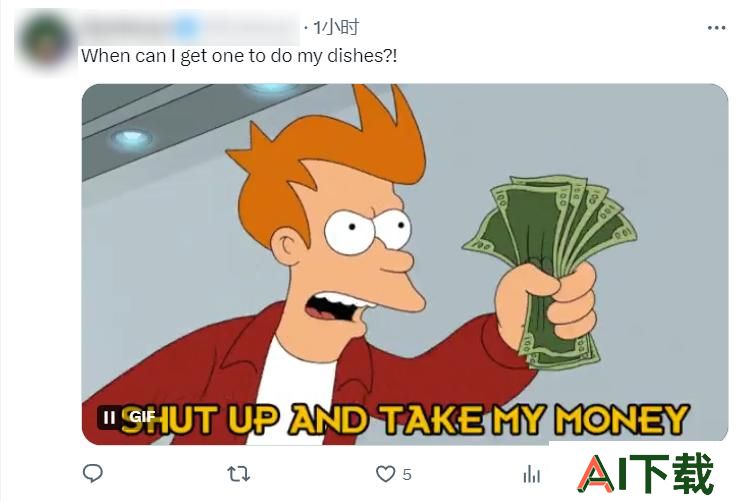This screenshot has height=501, width=749.
Task: Click the reply speech bubble icon
Action: 93,473
